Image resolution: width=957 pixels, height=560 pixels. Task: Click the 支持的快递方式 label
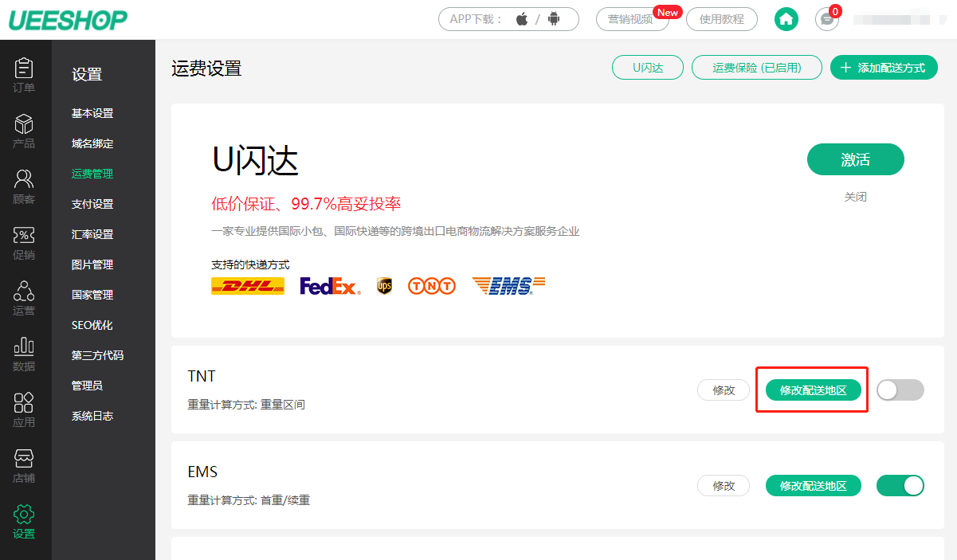coord(250,264)
